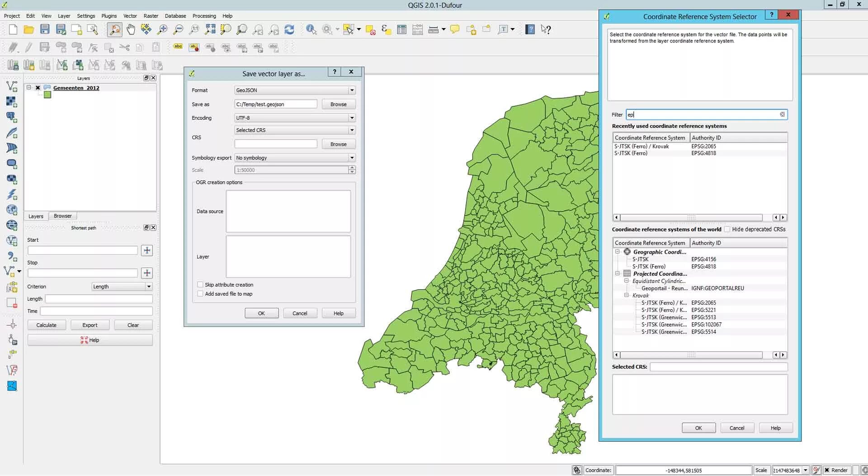Pick Start point with the crosshair button
The width and height of the screenshot is (868, 476).
146,250
